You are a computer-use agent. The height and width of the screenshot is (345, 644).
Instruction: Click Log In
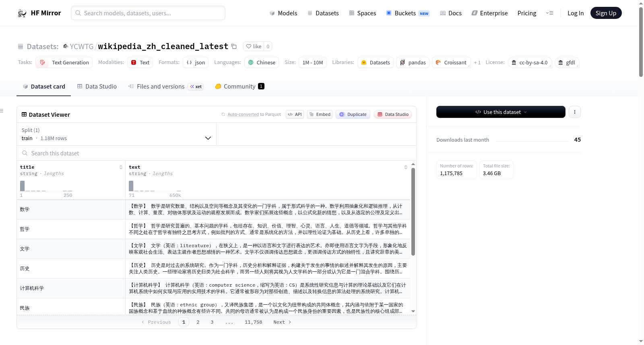pos(576,13)
